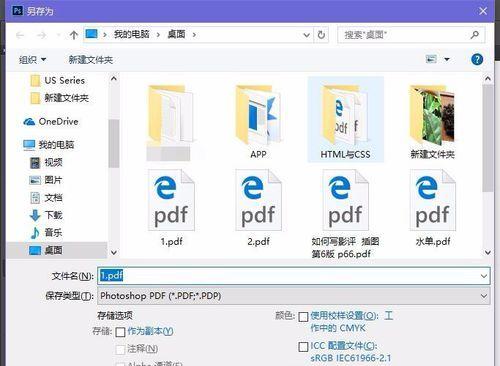
Task: Select the 1.pdf file
Action: (171, 208)
